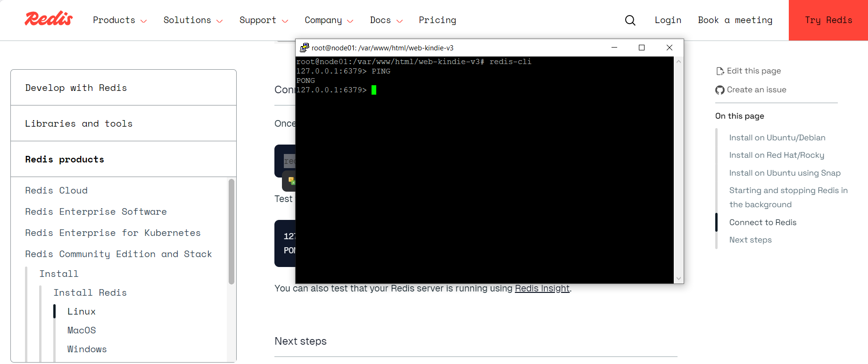Expand the Solutions dropdown
Viewport: 868px width, 364px height.
[x=193, y=20]
